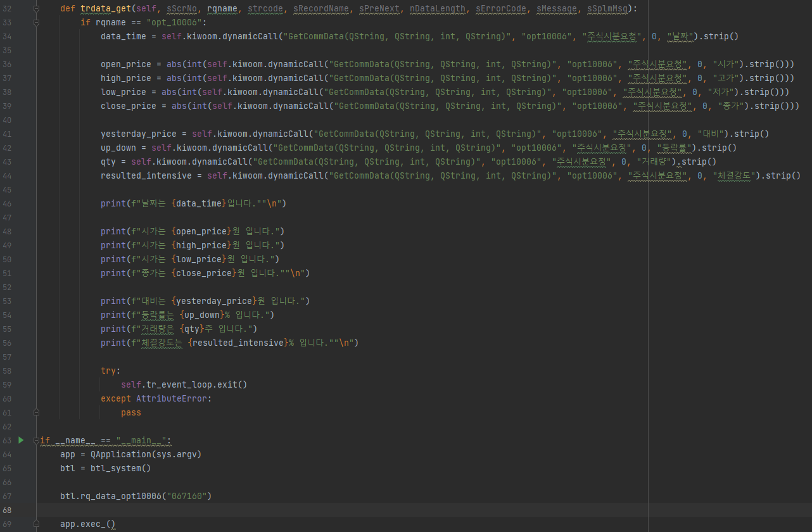Click the sSplmMsg parameter
The height and width of the screenshot is (532, 812).
coord(607,9)
